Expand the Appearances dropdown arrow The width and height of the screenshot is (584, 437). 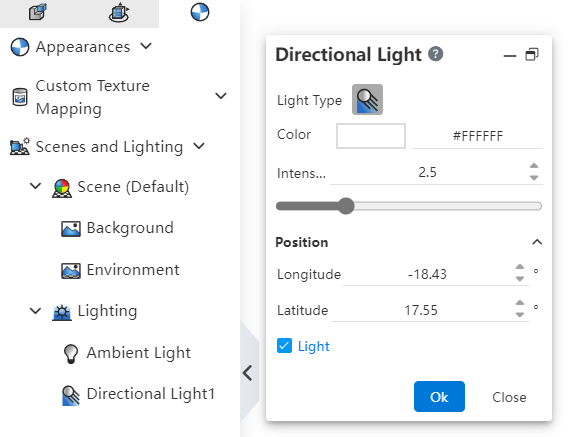146,46
